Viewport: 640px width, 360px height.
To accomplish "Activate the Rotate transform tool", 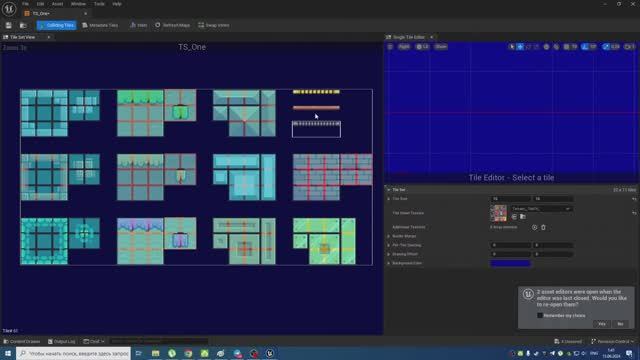I will click(x=529, y=47).
